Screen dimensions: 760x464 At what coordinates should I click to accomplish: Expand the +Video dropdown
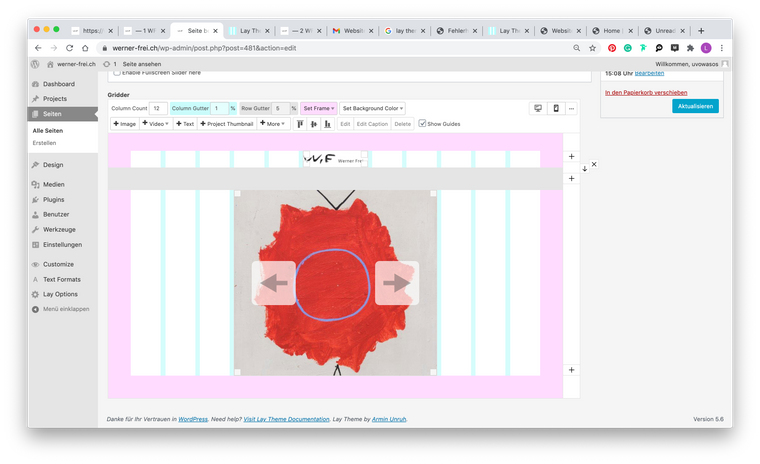(x=156, y=124)
